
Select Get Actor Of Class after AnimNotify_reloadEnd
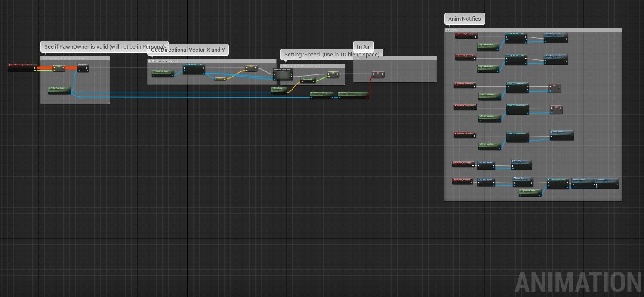486,183
